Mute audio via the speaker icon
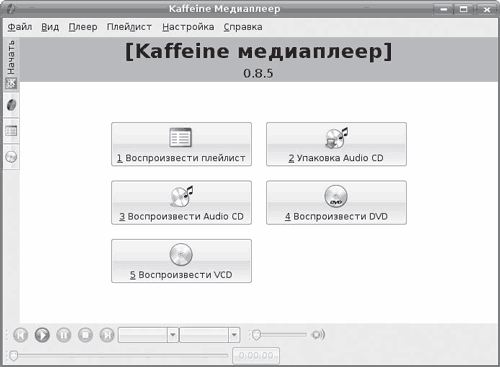Screen dimensions: 500x367 click(x=318, y=334)
